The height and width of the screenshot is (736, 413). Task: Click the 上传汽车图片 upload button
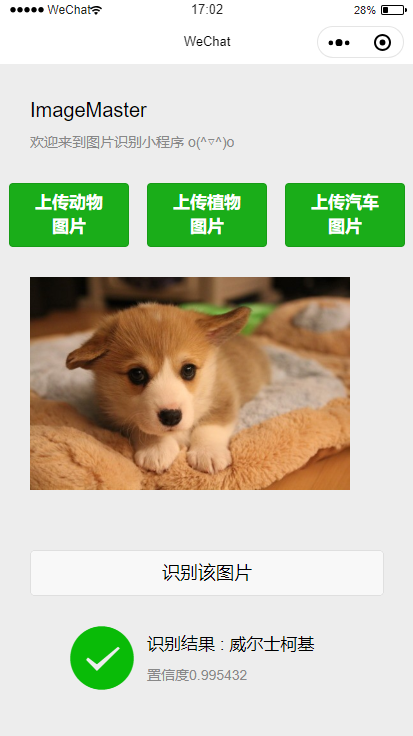[345, 215]
